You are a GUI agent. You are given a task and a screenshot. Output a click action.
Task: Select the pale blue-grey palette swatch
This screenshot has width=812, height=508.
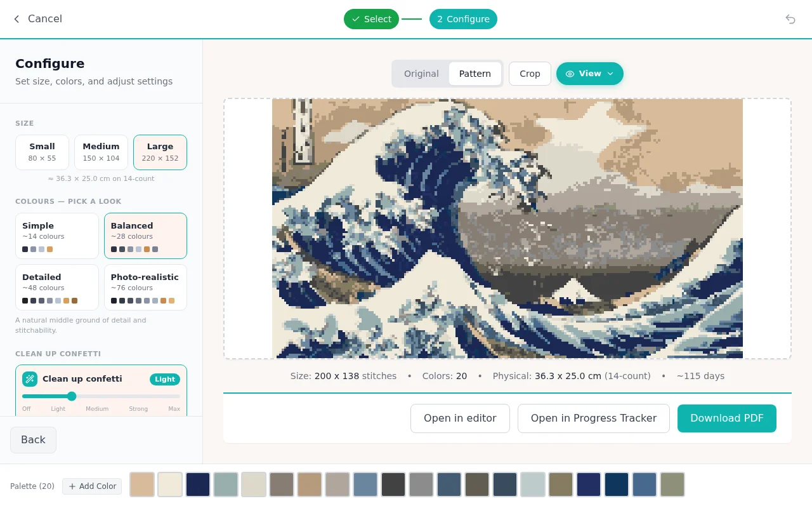pyautogui.click(x=533, y=485)
